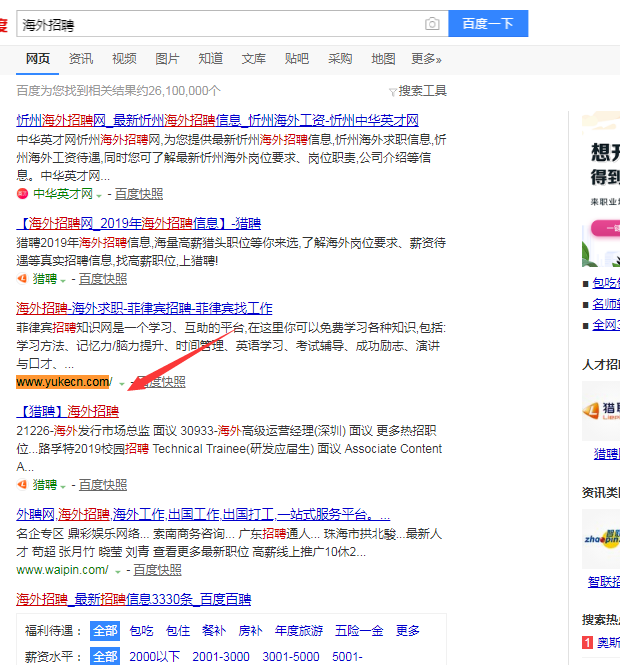Open the dropdown arrow after www.waipin.com
This screenshot has width=620, height=665.
point(119,571)
